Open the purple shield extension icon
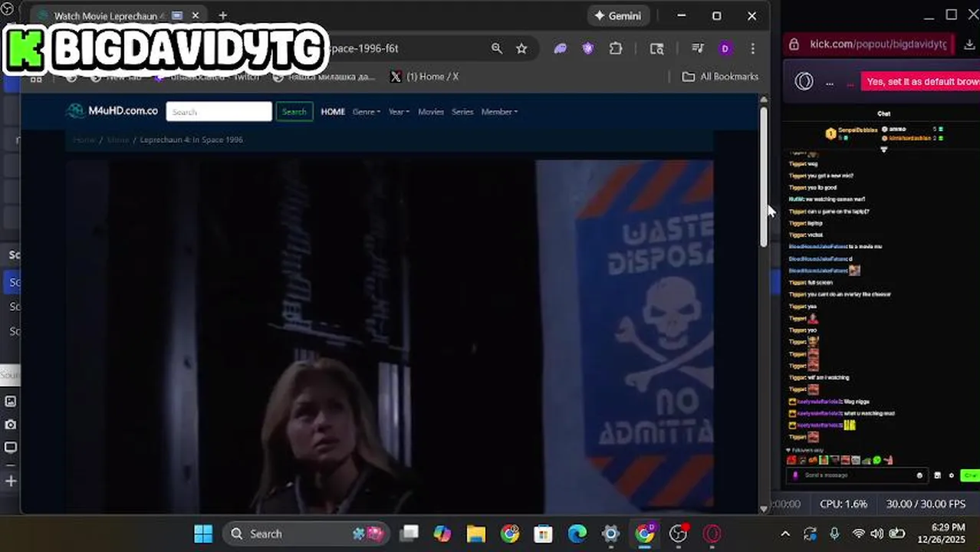The height and width of the screenshot is (552, 980). tap(588, 48)
